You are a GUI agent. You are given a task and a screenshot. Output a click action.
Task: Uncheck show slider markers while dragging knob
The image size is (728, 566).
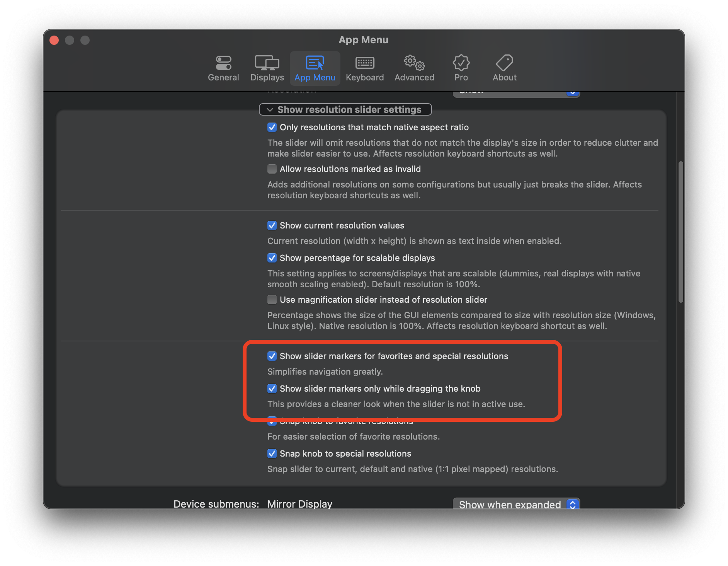pos(272,389)
